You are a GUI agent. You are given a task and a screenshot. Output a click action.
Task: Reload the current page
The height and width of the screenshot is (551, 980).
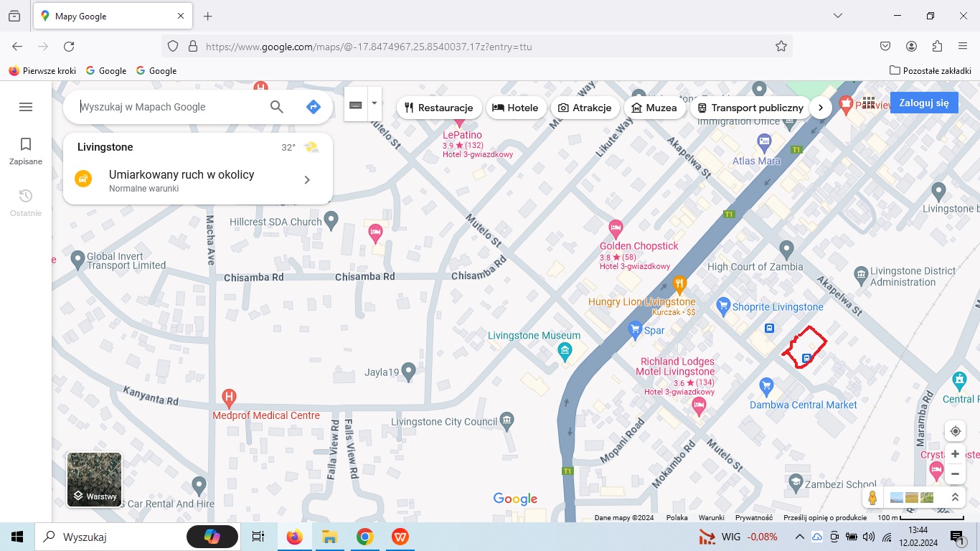69,47
